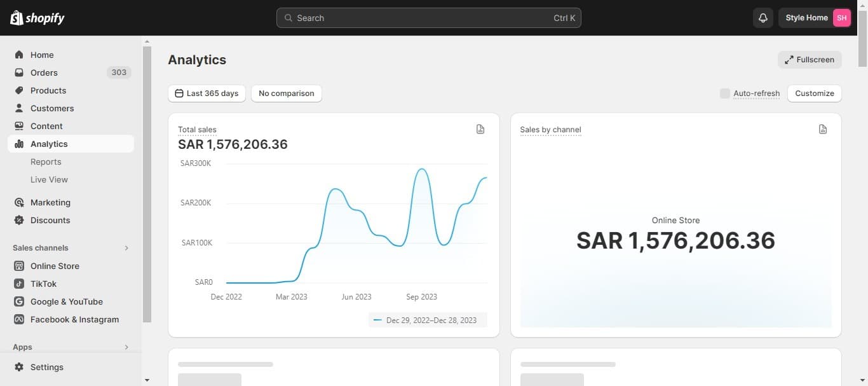Open the Style Home account menu

point(815,18)
